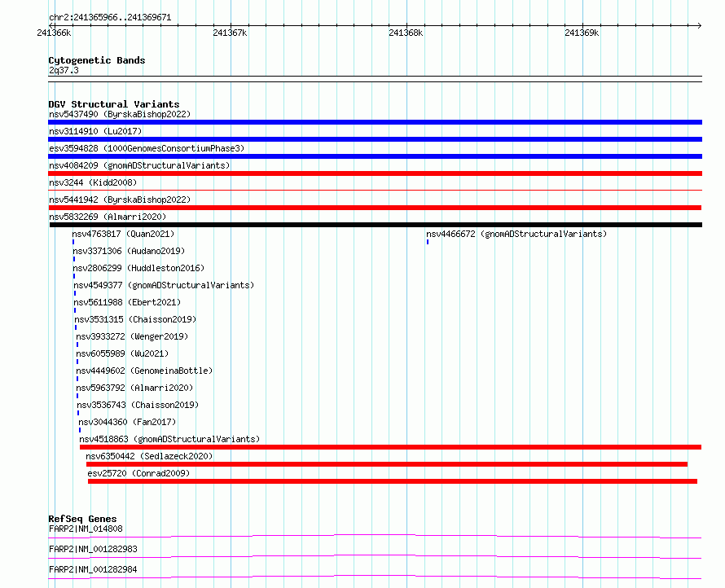The width and height of the screenshot is (725, 588).
Task: Open nsv2806299 (Huddleston2016) variant label
Action: click(x=138, y=268)
